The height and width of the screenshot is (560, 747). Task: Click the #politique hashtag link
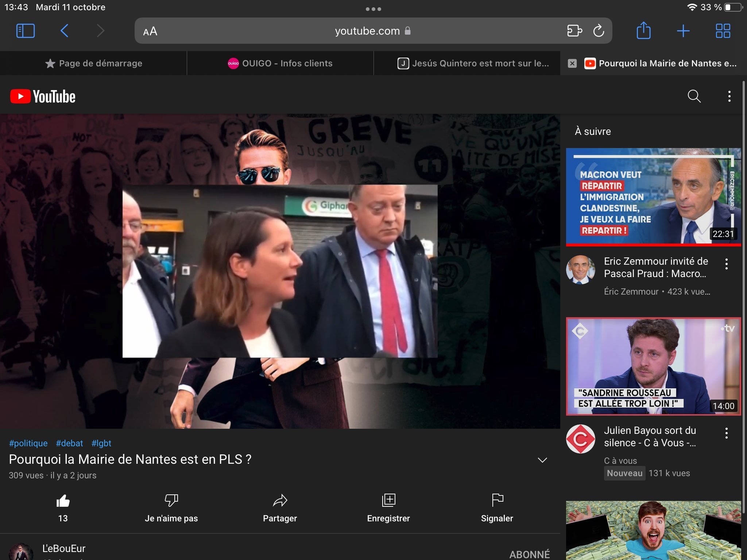[x=28, y=443]
